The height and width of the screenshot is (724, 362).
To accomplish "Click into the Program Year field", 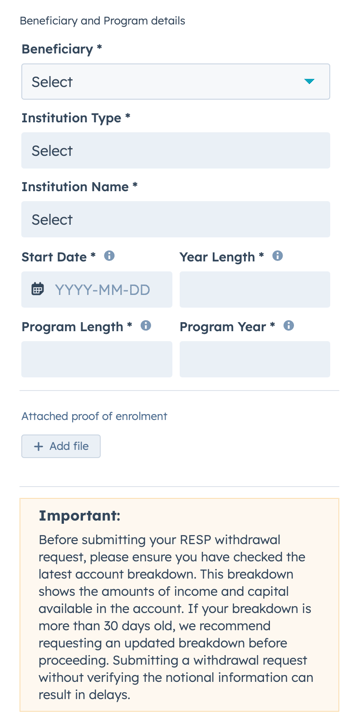I will pyautogui.click(x=255, y=359).
